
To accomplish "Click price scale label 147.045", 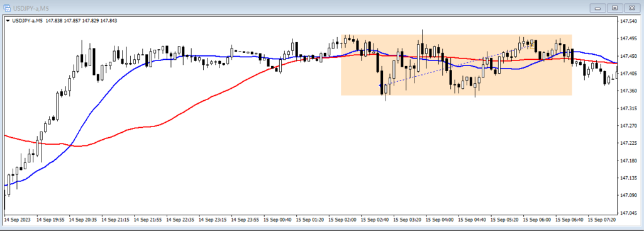I will 629,213.
